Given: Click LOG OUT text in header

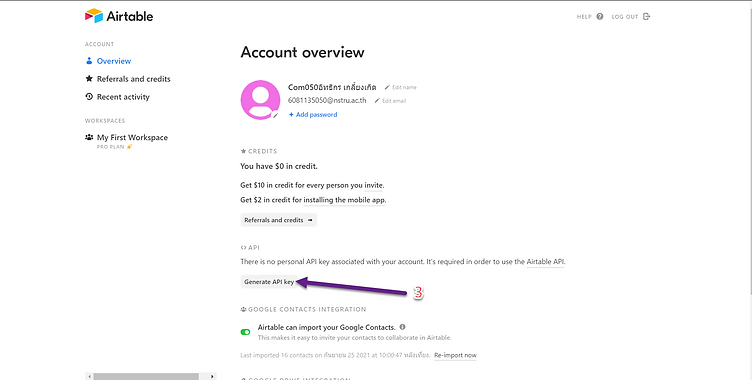Looking at the screenshot, I should pos(625,17).
